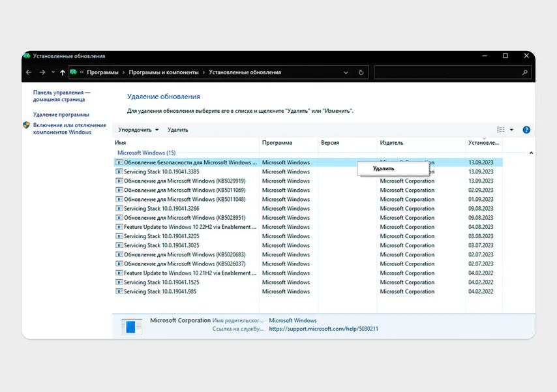Click icon of Servicing Stack 10.0.19041.985
The width and height of the screenshot is (557, 392).
coord(119,292)
